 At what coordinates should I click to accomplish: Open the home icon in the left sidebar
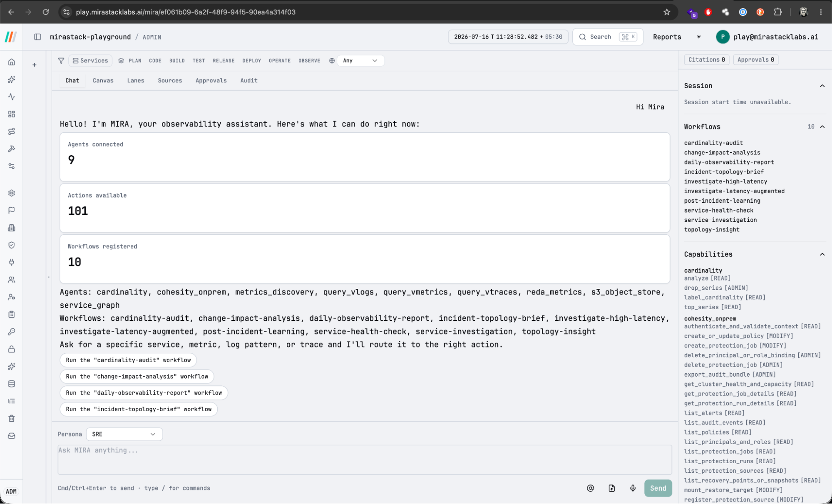(12, 62)
